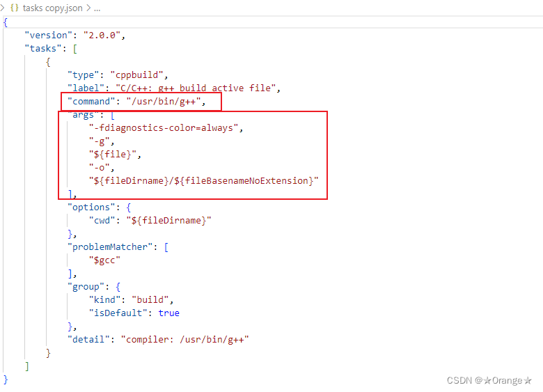543x392 pixels.
Task: Click the "cppbuild" value
Action: tap(136, 75)
